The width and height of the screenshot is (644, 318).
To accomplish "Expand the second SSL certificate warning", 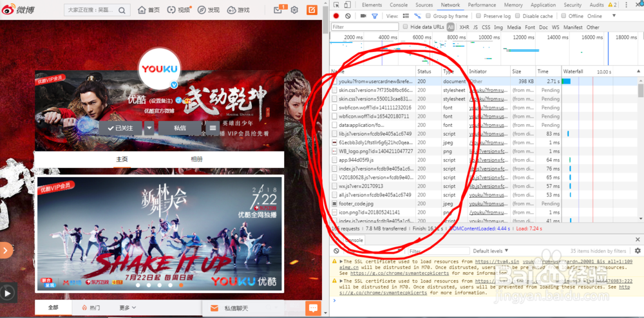I will click(x=341, y=281).
